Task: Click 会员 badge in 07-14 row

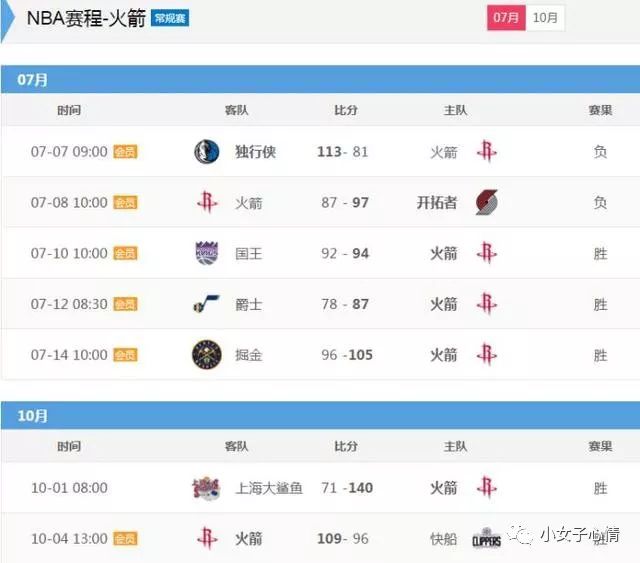Action: pyautogui.click(x=125, y=355)
